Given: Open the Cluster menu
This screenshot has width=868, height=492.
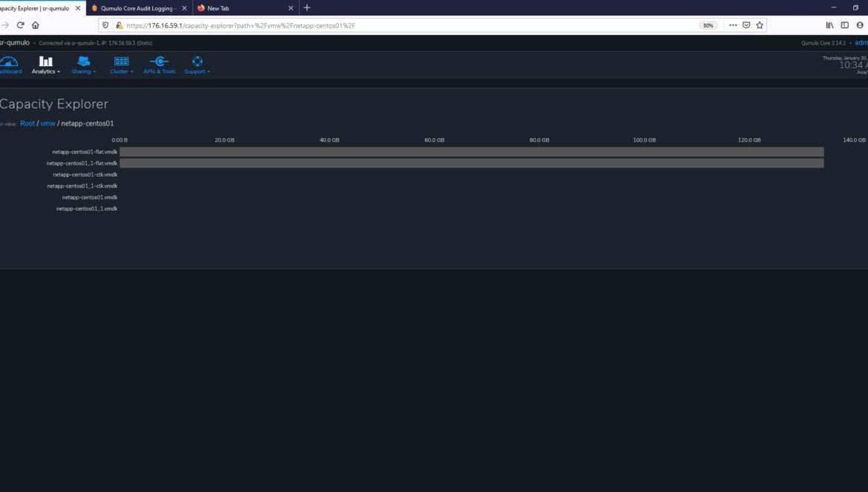Looking at the screenshot, I should tap(121, 65).
